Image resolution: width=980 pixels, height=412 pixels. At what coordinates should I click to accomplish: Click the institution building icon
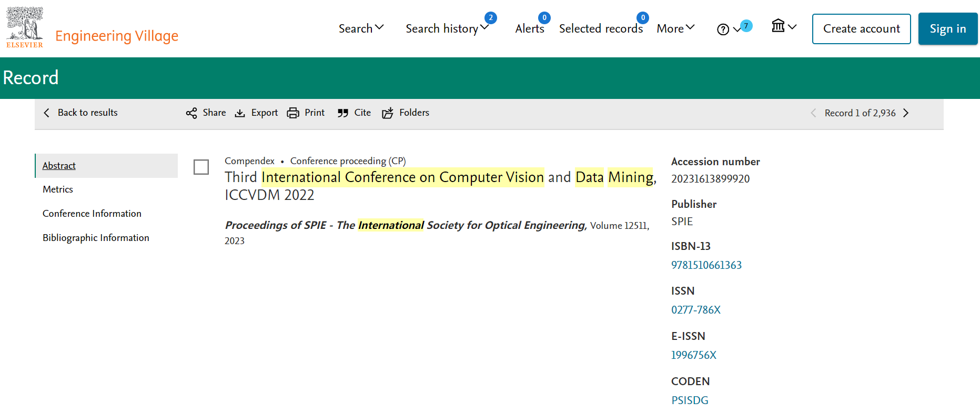coord(778,25)
